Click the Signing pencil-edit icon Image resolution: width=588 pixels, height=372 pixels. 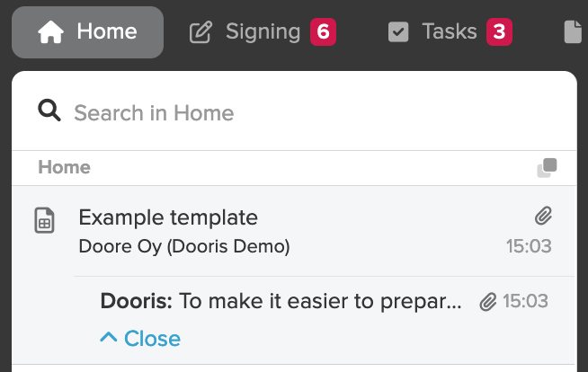tap(200, 32)
